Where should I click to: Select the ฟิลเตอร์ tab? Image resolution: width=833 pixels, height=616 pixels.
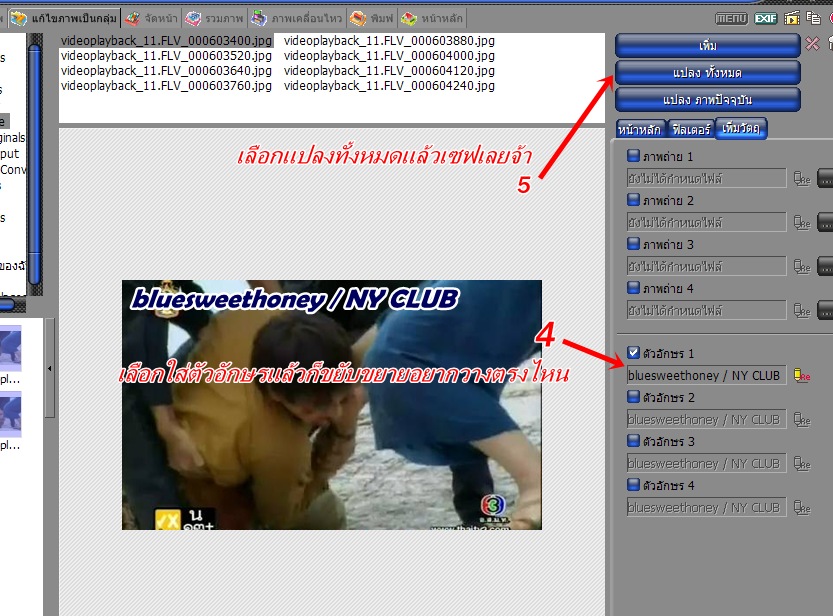coord(691,129)
